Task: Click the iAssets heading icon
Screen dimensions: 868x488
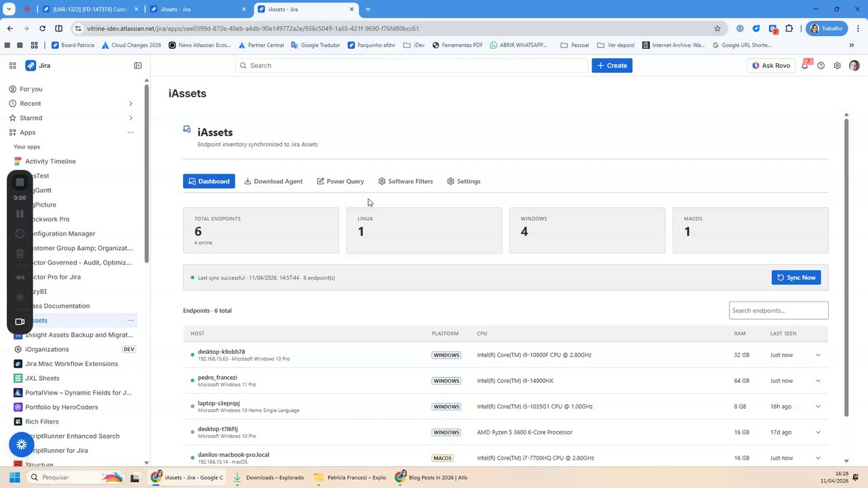Action: click(187, 129)
